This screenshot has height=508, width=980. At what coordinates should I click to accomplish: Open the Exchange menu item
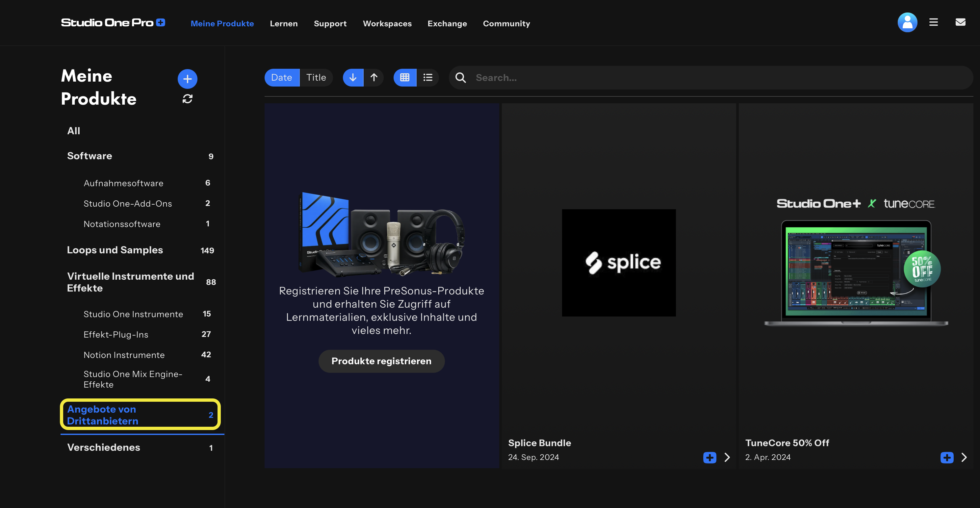click(447, 24)
